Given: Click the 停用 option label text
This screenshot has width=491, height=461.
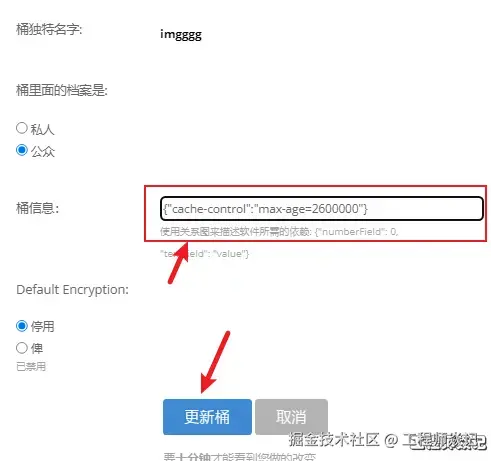Looking at the screenshot, I should pyautogui.click(x=42, y=326).
